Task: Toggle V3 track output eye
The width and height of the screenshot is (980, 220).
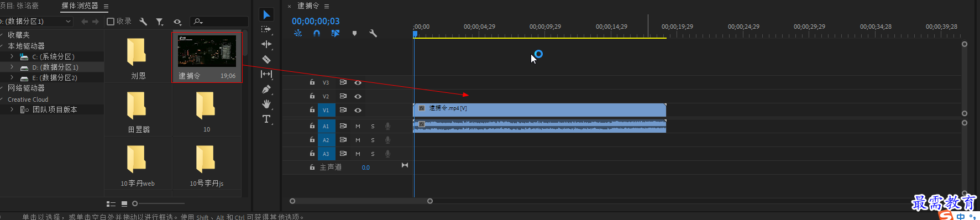Action: pos(358,82)
